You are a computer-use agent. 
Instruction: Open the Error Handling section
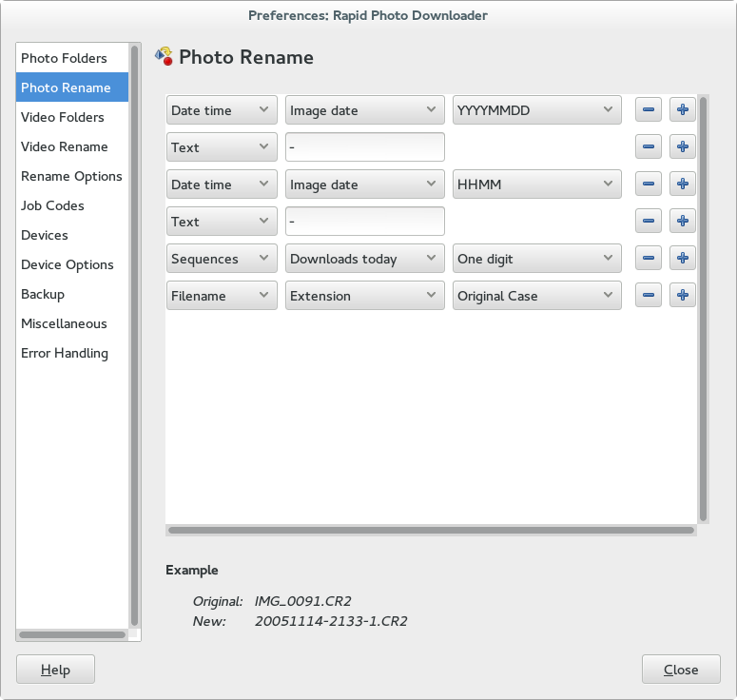coord(72,353)
